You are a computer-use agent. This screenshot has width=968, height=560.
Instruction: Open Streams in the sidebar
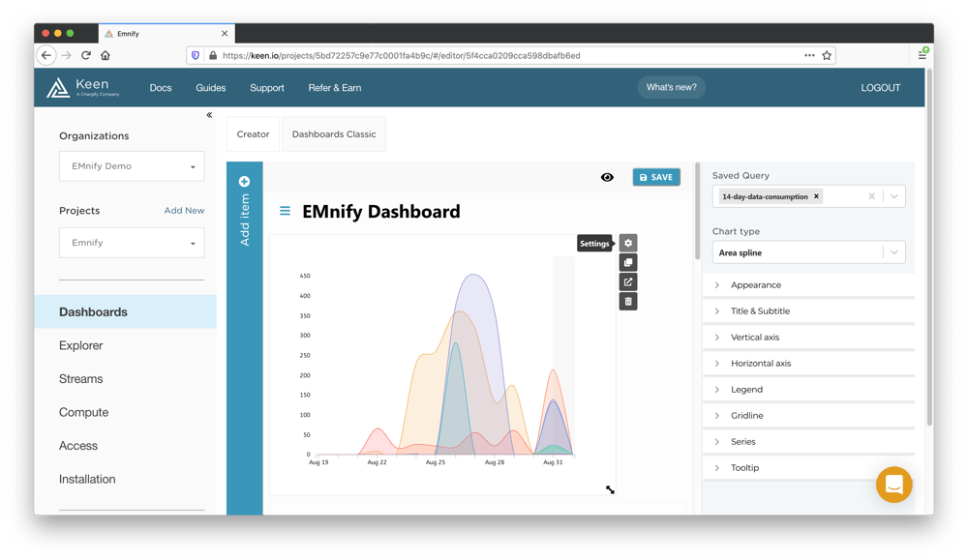click(x=81, y=379)
